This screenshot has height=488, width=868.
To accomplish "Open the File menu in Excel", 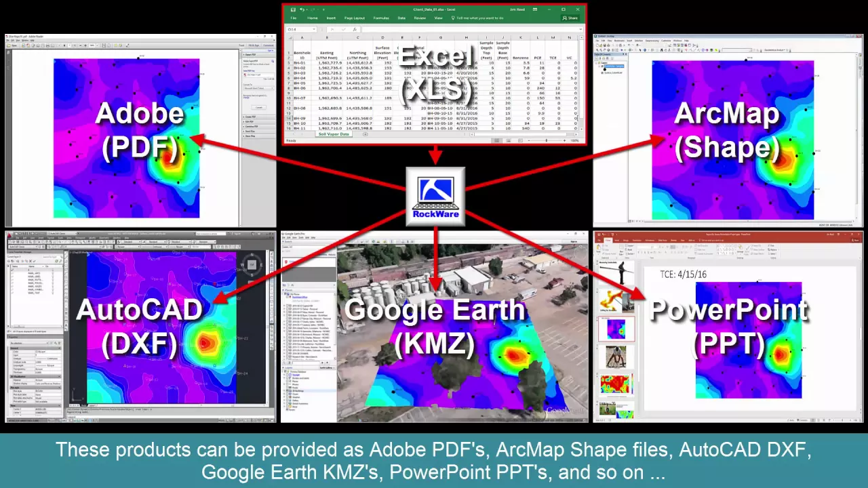I will (293, 18).
